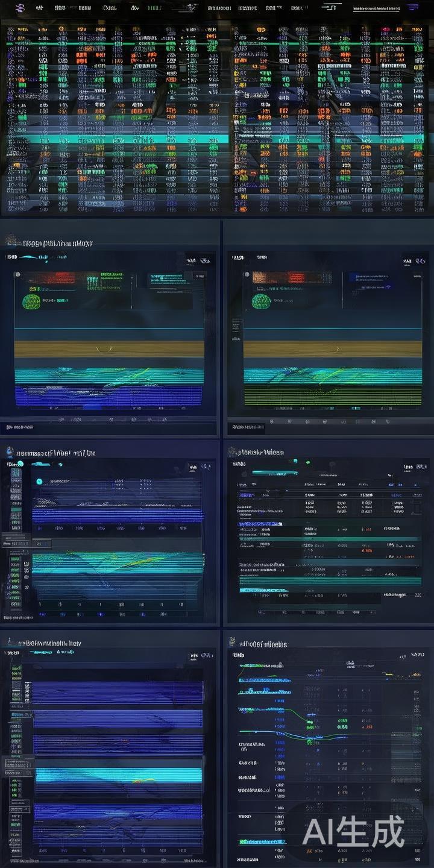Toggle the green dot indicator in middle-right panel
434x868 pixels.
point(307,462)
